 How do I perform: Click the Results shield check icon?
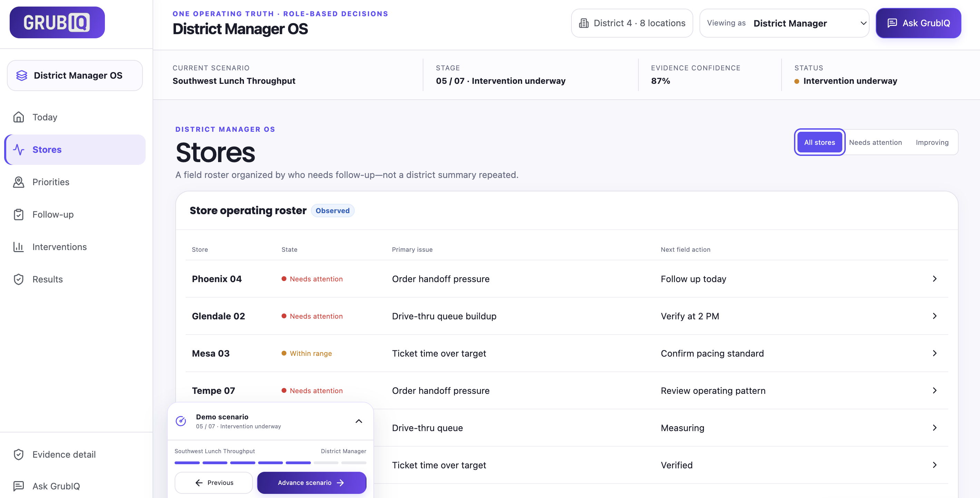[19, 279]
